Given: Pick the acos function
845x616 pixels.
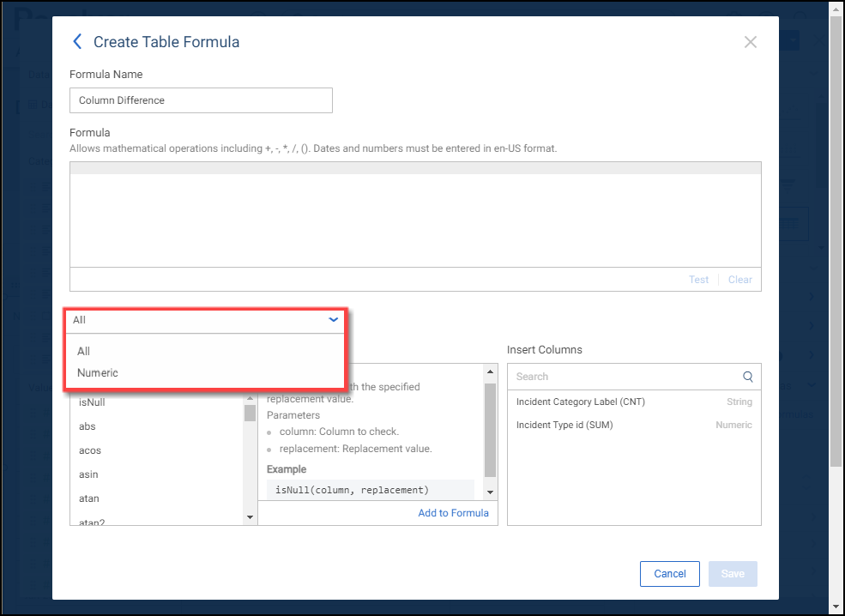Looking at the screenshot, I should pos(90,450).
